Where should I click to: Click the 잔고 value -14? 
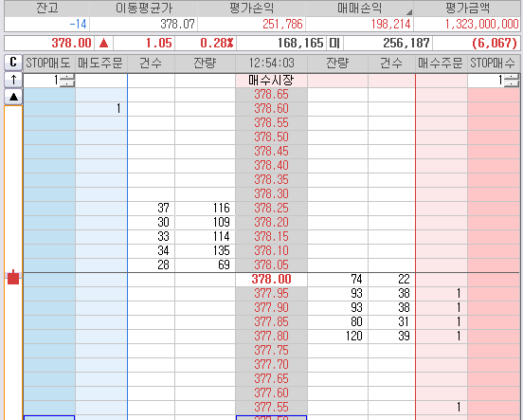pyautogui.click(x=78, y=24)
